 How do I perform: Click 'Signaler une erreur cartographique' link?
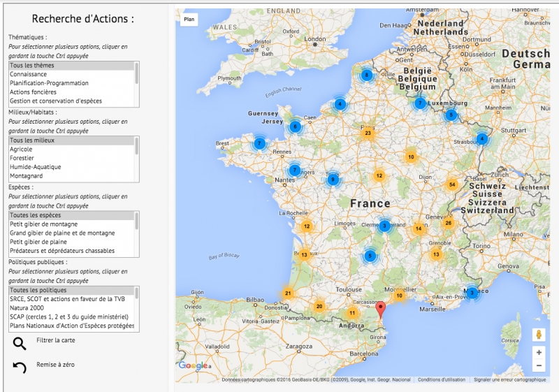pyautogui.click(x=509, y=380)
